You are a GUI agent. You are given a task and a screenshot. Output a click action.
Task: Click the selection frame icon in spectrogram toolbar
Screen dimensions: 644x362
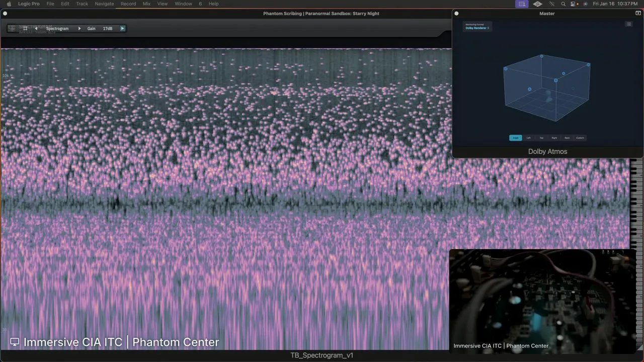25,29
